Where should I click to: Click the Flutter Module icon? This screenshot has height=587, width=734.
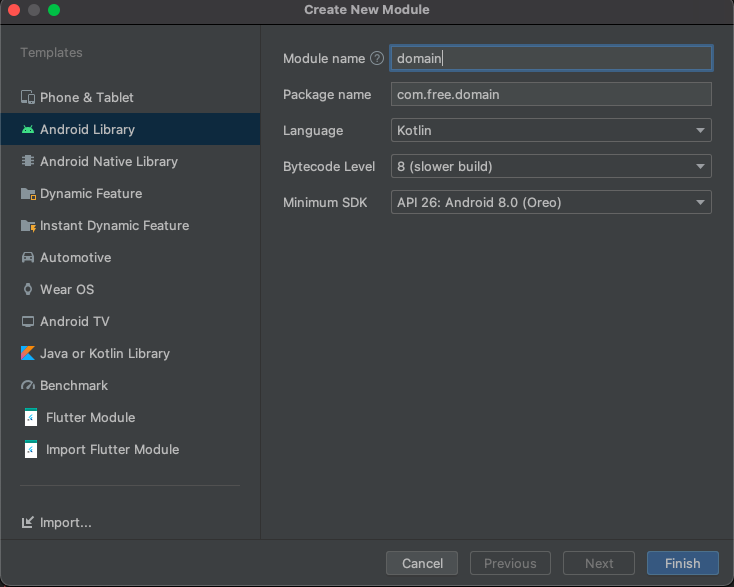click(x=30, y=418)
